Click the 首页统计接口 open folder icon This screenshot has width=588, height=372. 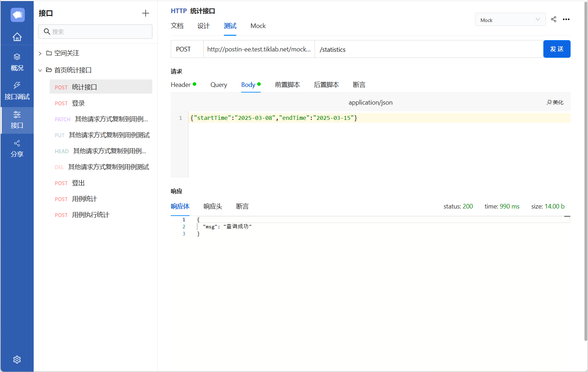click(49, 70)
